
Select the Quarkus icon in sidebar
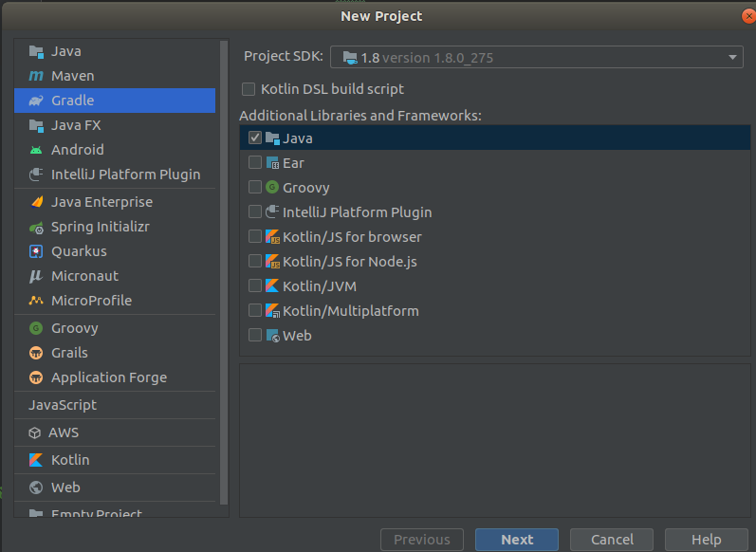pyautogui.click(x=36, y=251)
